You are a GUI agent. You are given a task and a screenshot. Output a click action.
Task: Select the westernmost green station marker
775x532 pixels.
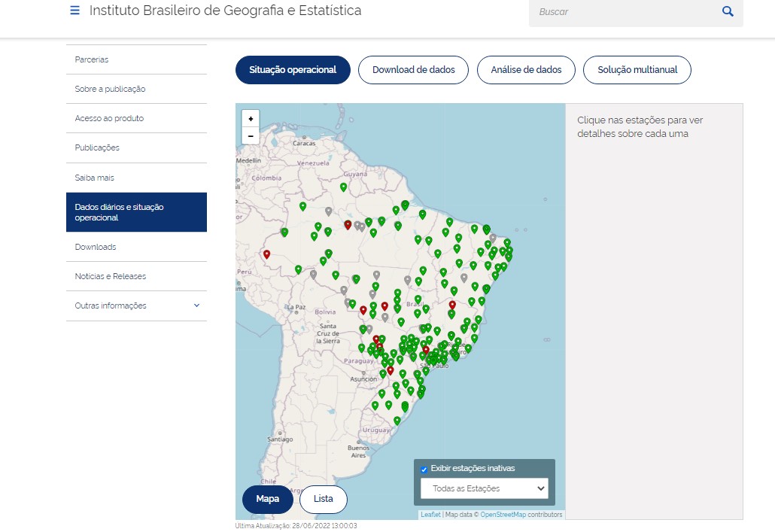[x=284, y=232]
